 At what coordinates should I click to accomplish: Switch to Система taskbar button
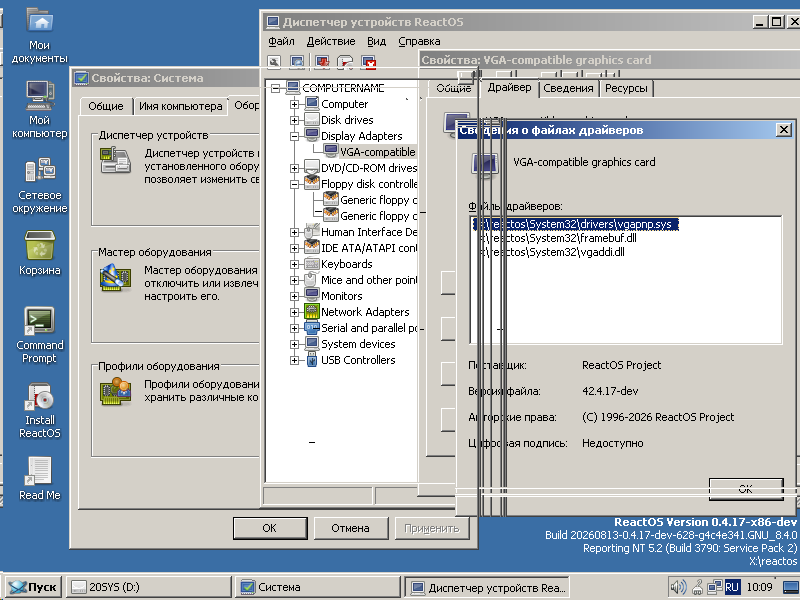317,587
